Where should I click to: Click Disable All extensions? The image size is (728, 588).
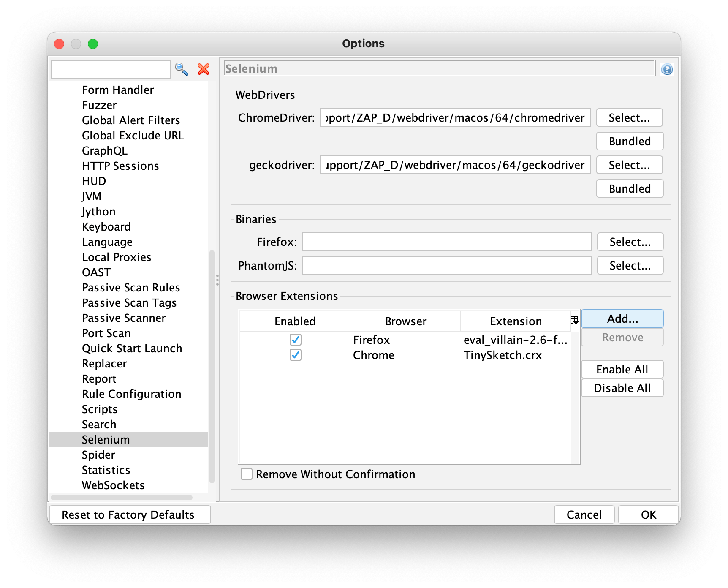click(622, 388)
